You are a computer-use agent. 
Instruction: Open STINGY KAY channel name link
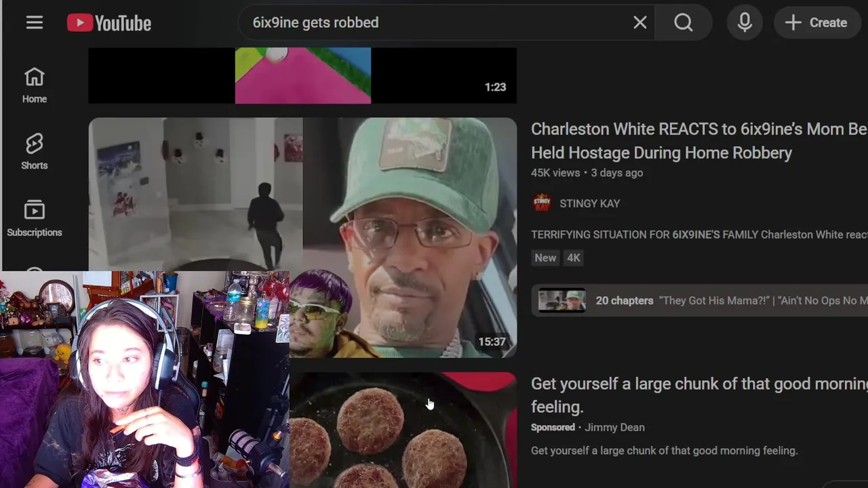[589, 203]
